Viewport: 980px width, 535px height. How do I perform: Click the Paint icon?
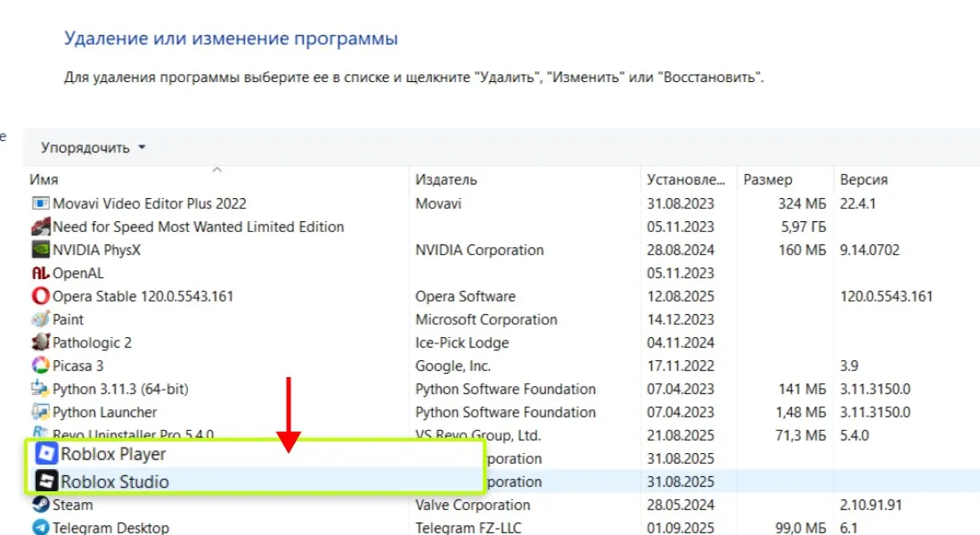point(41,319)
